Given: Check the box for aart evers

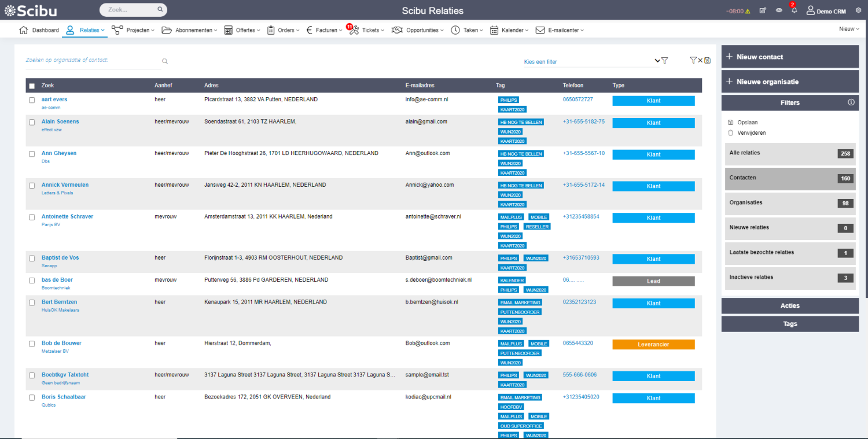Looking at the screenshot, I should [32, 100].
